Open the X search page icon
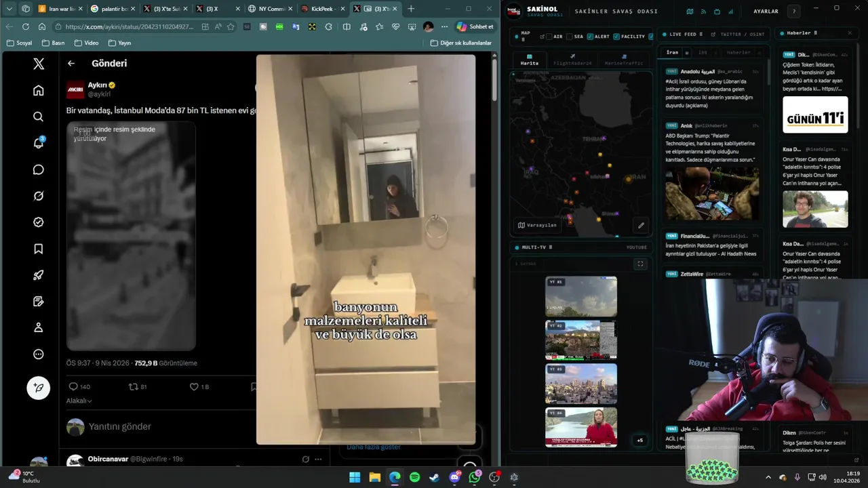The width and height of the screenshot is (868, 488). pyautogui.click(x=39, y=117)
